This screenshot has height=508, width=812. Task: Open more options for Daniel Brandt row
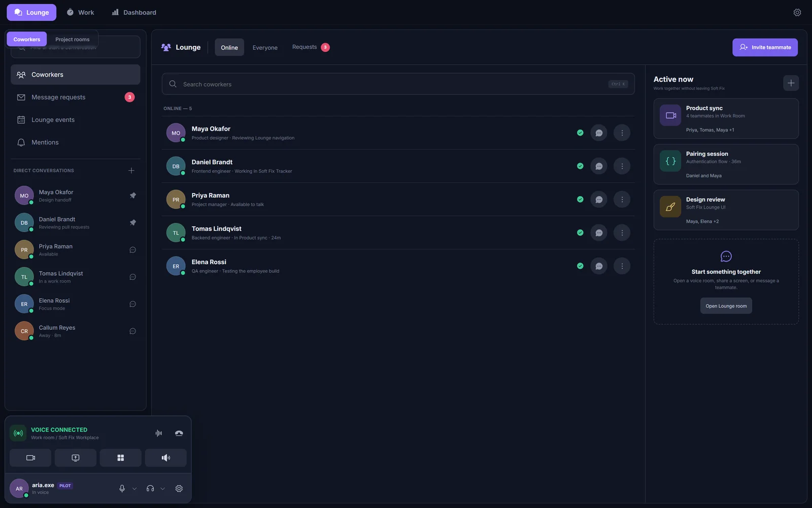click(x=622, y=166)
